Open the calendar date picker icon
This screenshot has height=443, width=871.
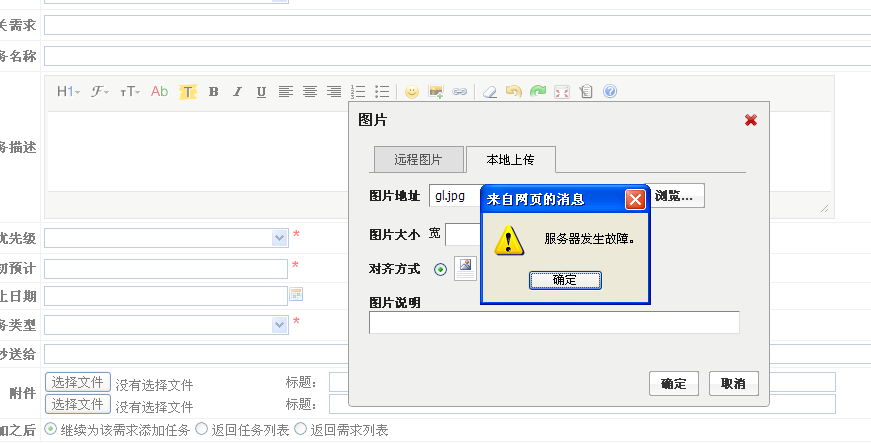[296, 295]
